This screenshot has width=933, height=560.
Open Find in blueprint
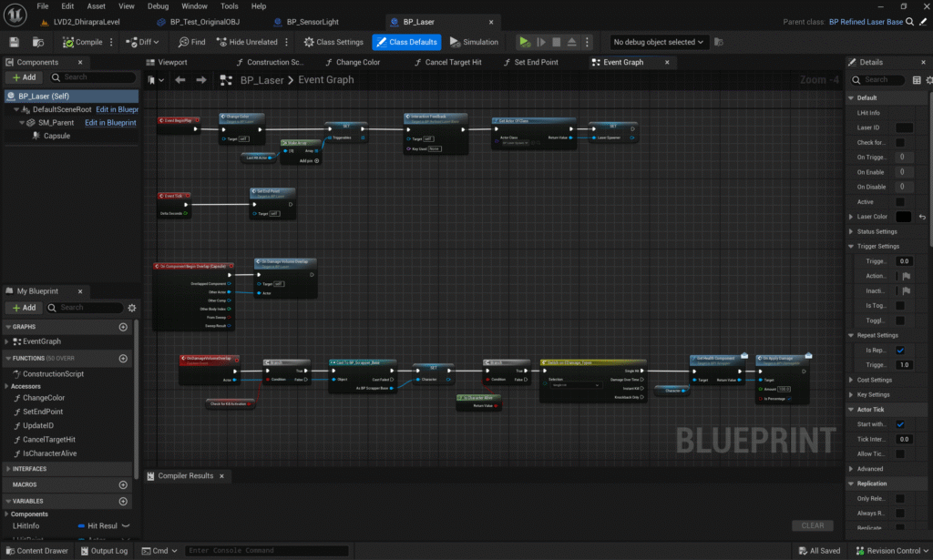(x=191, y=42)
